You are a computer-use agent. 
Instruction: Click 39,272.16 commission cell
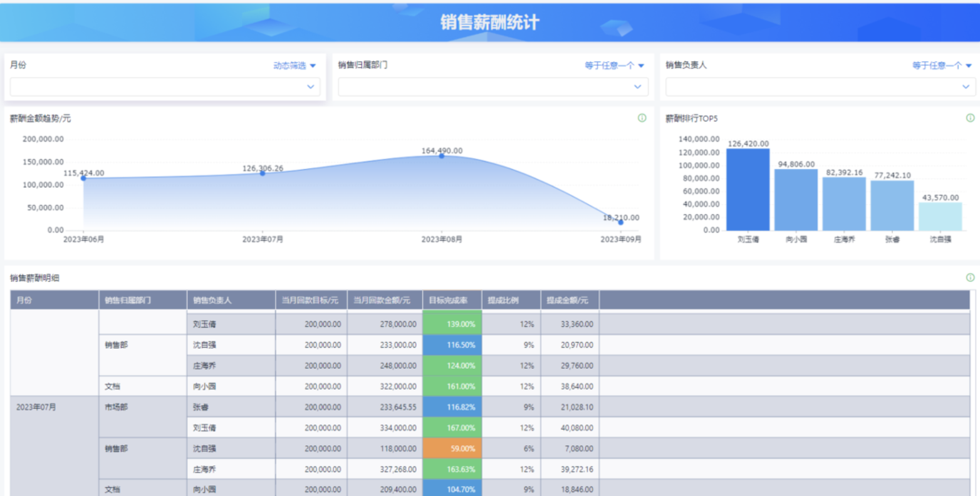tap(570, 469)
